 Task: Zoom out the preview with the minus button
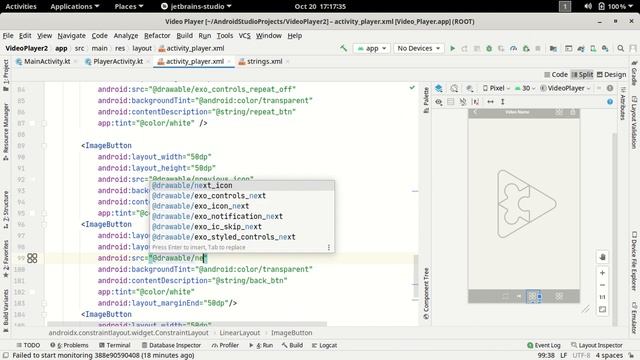602,285
